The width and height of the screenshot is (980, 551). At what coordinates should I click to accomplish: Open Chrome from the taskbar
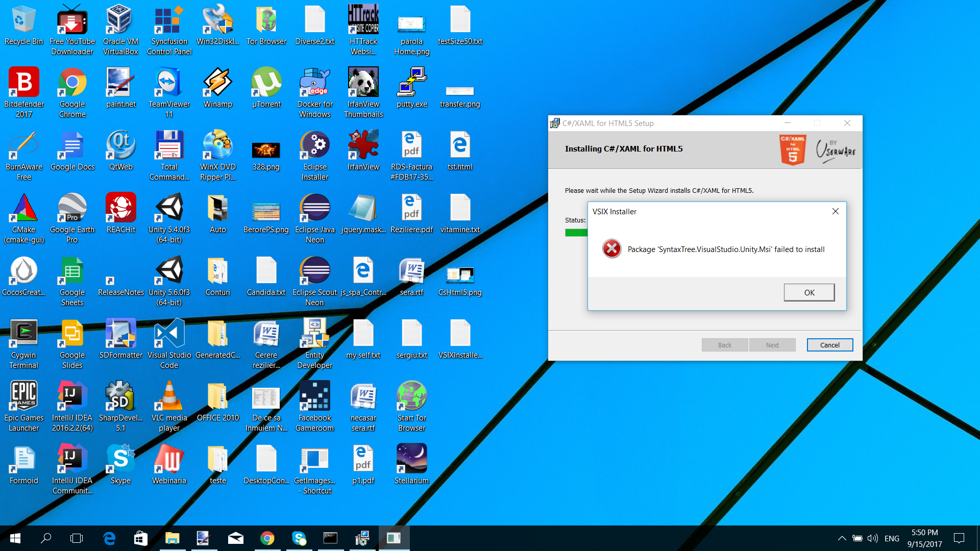click(267, 538)
